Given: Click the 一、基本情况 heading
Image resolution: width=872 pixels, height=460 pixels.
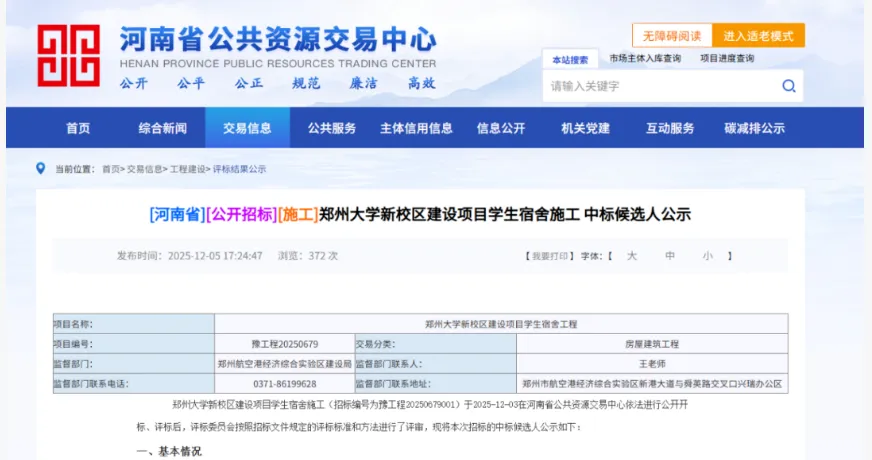Looking at the screenshot, I should 169,452.
